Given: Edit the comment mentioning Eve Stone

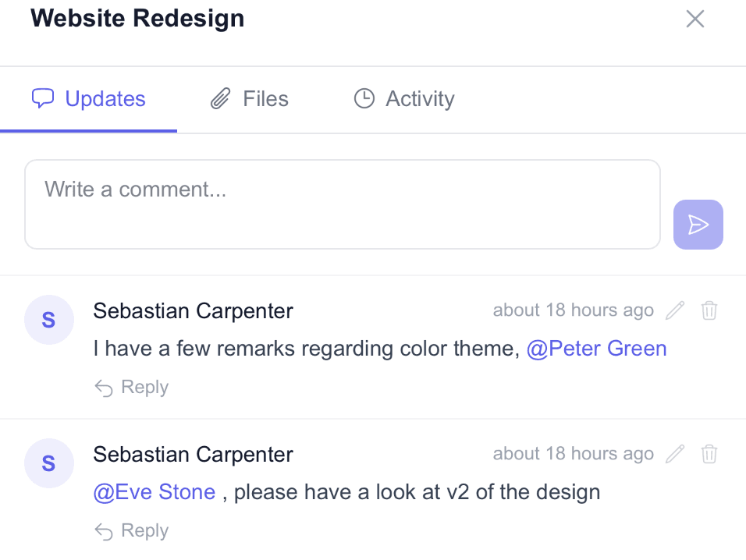Looking at the screenshot, I should point(675,454).
